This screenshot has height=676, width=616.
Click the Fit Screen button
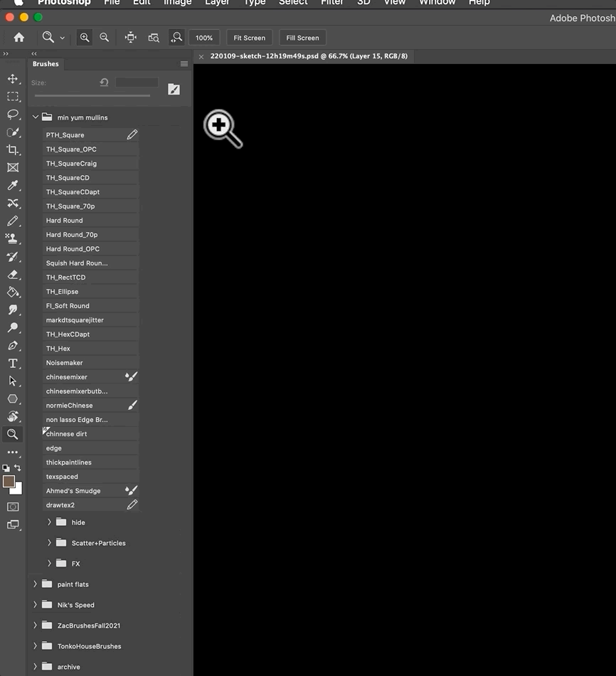(249, 38)
